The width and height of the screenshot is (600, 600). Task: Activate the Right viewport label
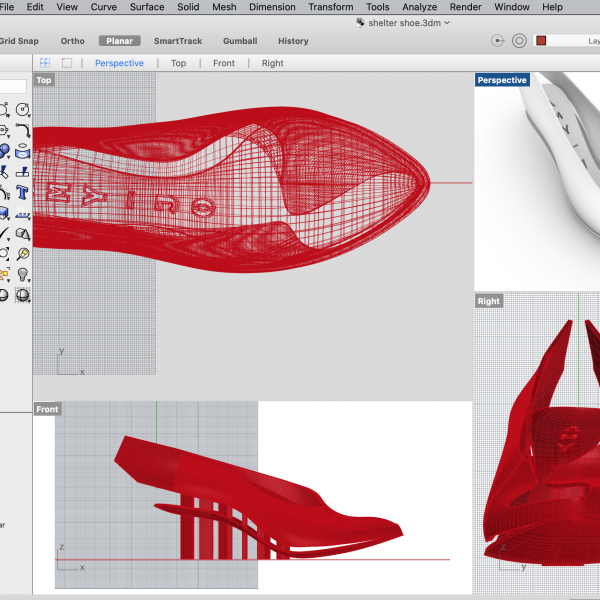pyautogui.click(x=489, y=301)
